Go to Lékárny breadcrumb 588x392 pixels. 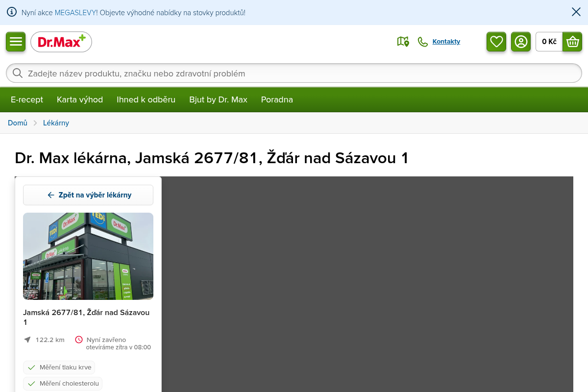(56, 123)
